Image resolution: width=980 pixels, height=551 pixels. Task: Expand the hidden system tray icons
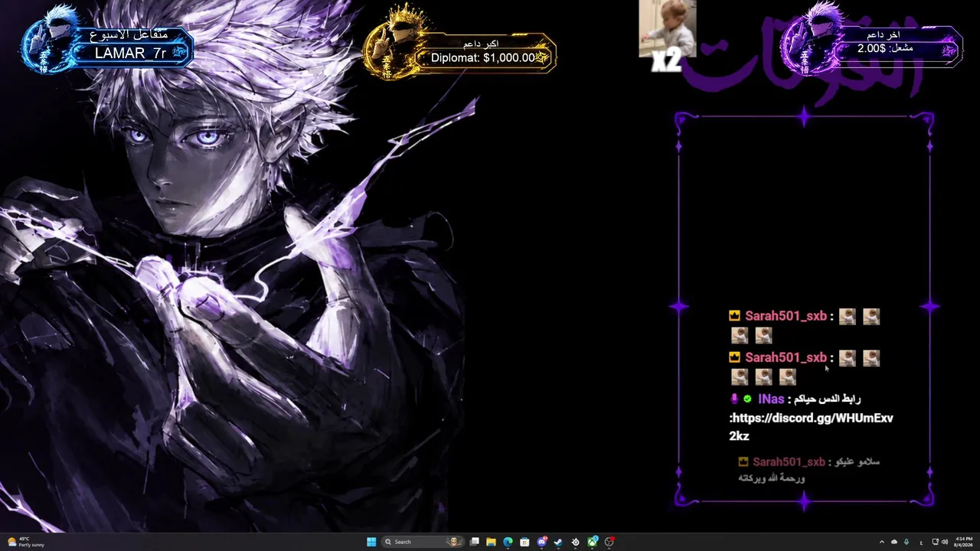(882, 542)
